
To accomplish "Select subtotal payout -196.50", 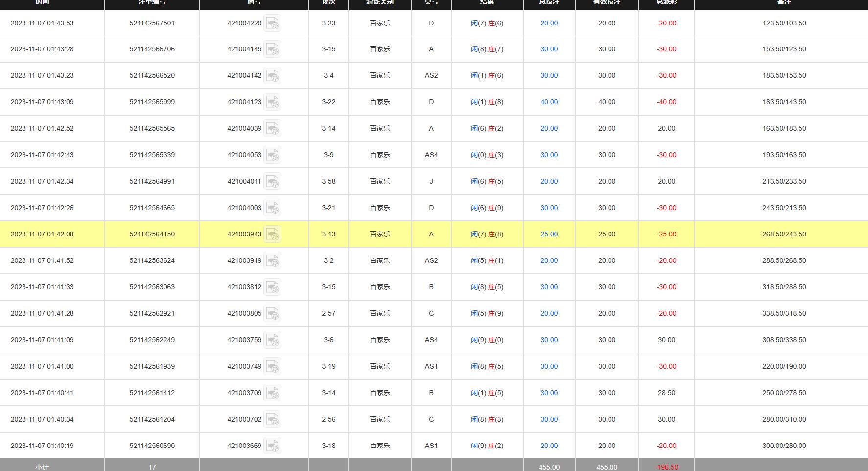I will [666, 467].
